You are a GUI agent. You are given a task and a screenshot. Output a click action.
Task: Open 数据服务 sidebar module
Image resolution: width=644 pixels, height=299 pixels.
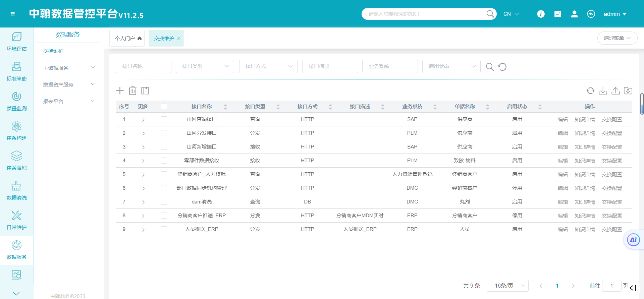click(16, 250)
